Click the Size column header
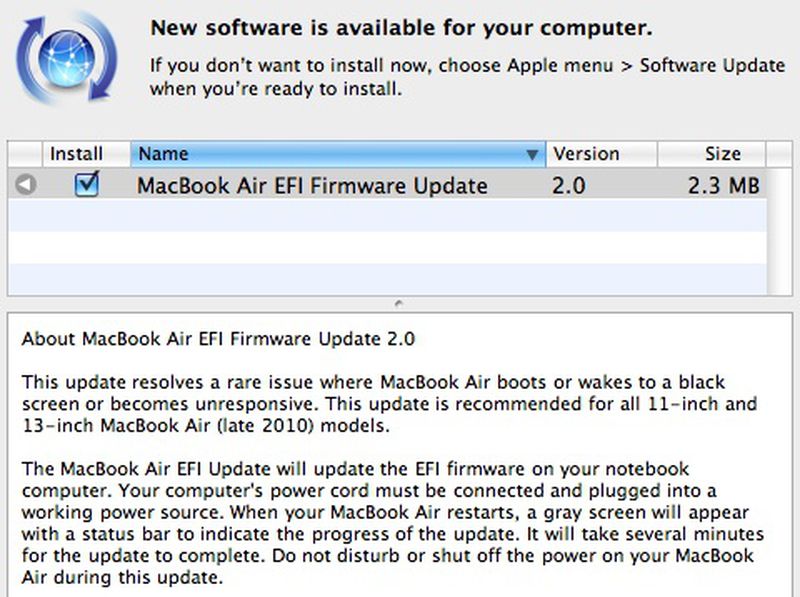This screenshot has width=800, height=597. click(x=722, y=154)
